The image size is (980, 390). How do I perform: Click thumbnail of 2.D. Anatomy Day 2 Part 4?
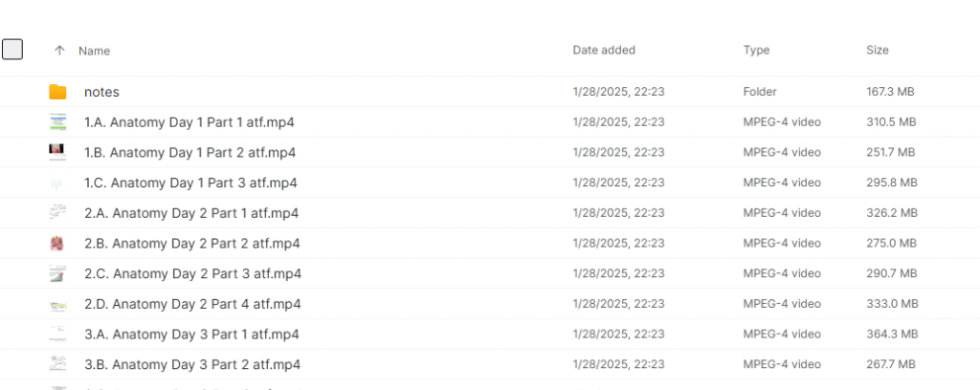(57, 304)
